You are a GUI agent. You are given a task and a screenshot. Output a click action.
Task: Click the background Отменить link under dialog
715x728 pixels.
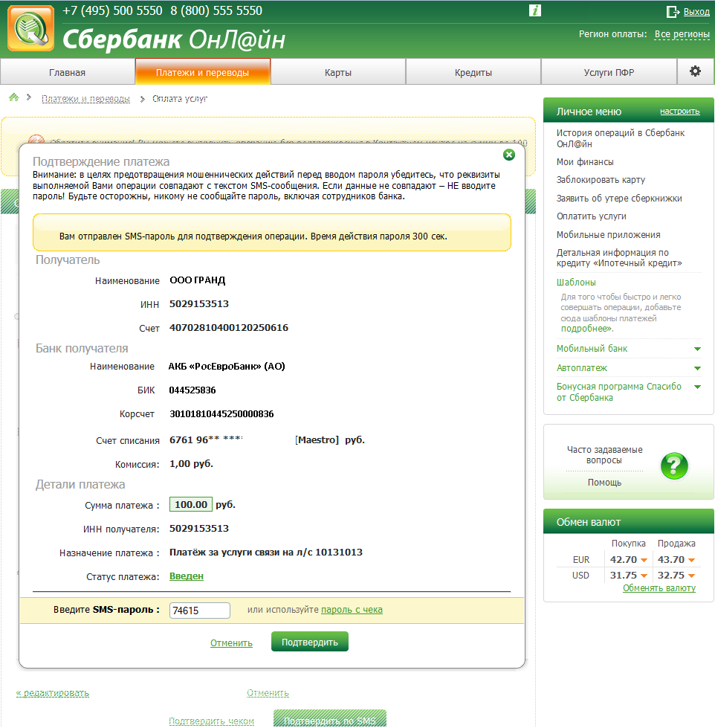(268, 693)
